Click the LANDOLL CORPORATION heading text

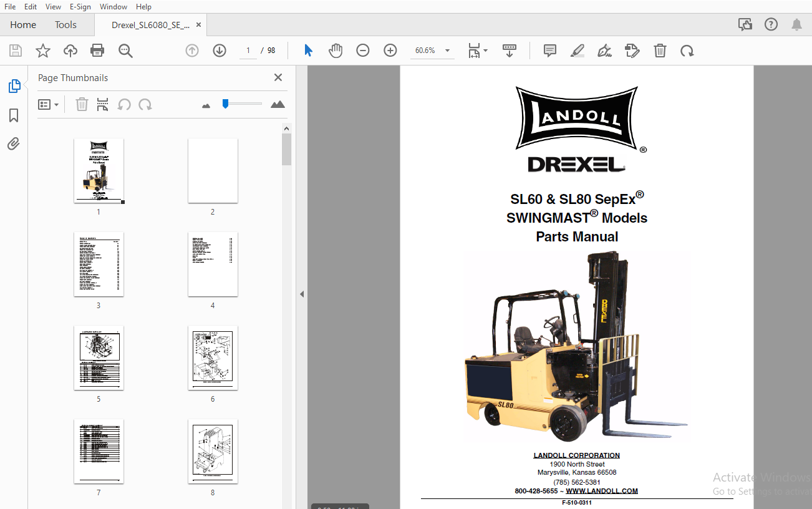[577, 455]
